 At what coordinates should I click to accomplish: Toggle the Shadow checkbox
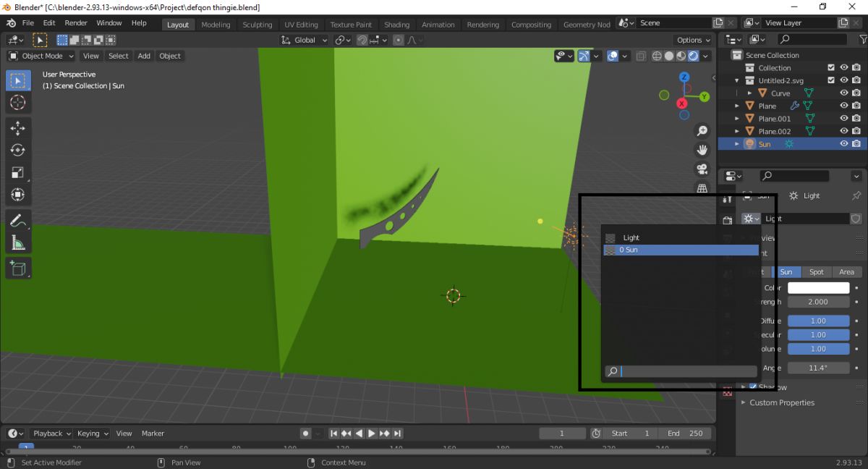click(753, 387)
